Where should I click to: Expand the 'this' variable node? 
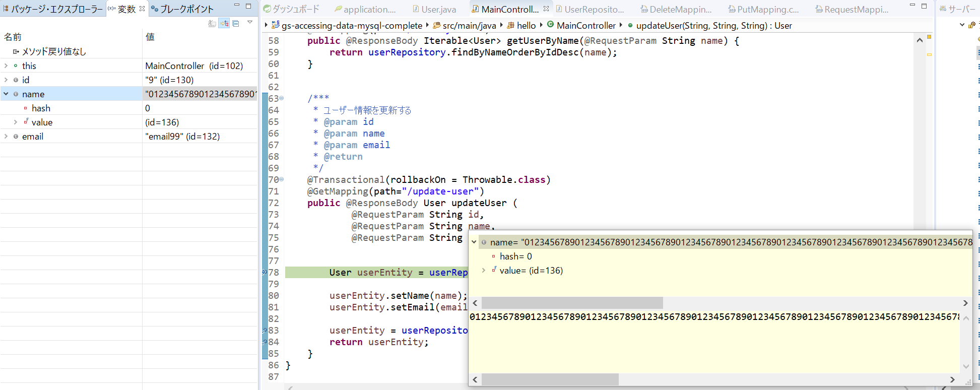click(6, 66)
